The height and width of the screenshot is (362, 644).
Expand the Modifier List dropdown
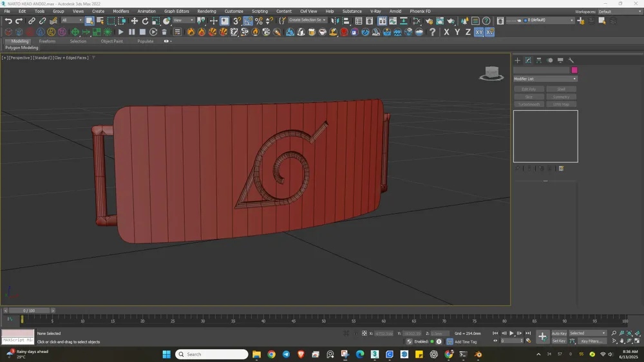545,79
